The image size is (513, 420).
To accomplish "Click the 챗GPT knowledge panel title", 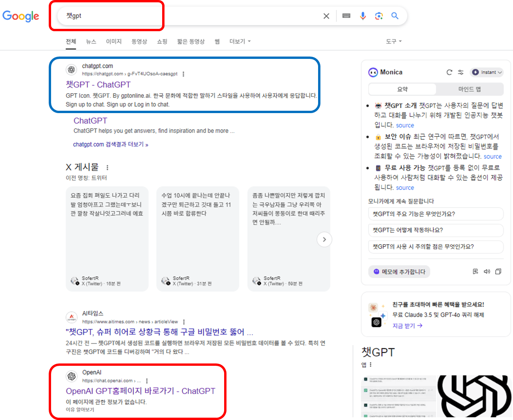I will click(378, 352).
